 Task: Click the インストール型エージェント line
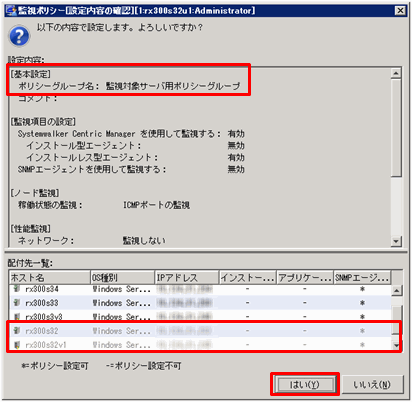tap(136, 146)
